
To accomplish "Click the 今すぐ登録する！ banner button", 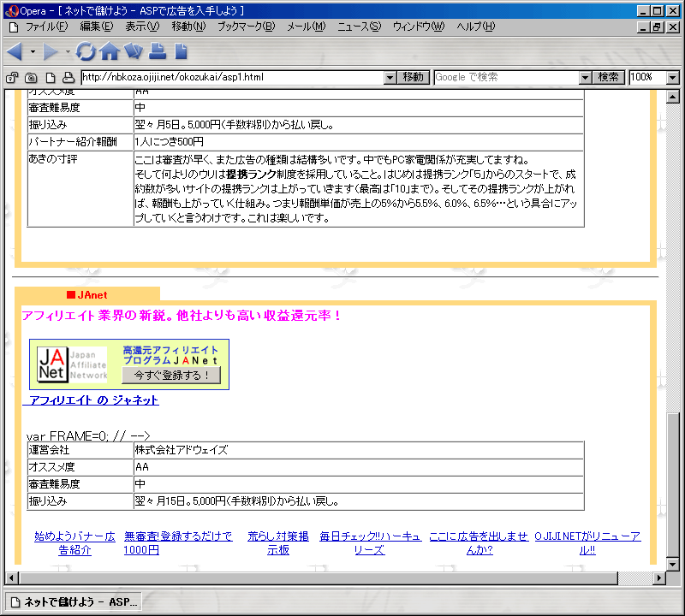I will (171, 375).
